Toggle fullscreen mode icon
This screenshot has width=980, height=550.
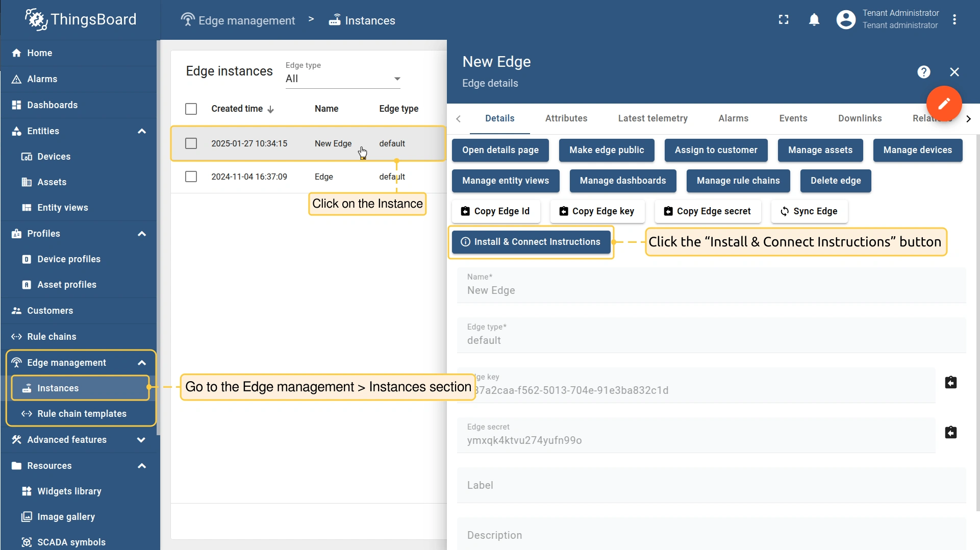coord(784,20)
